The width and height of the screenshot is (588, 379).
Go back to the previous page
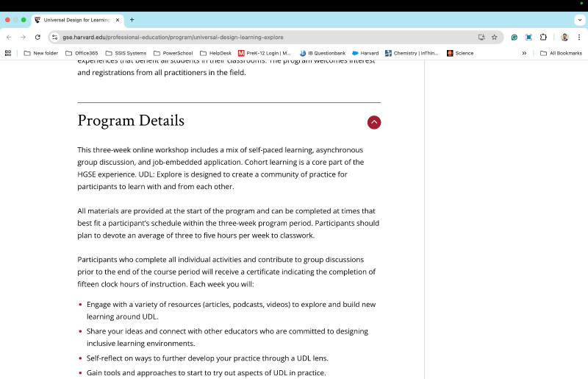[9, 37]
